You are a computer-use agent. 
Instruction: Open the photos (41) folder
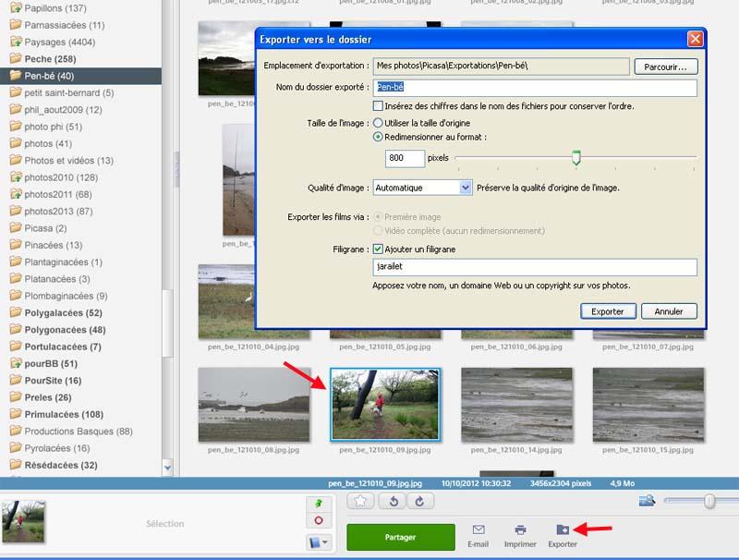click(48, 143)
